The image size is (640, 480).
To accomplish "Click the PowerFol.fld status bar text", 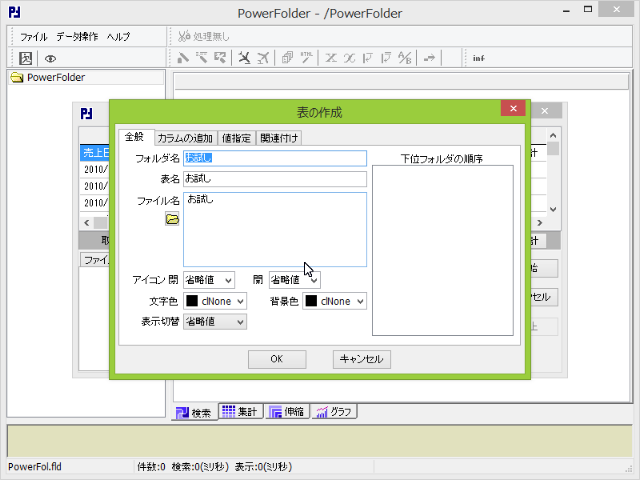I will click(35, 467).
